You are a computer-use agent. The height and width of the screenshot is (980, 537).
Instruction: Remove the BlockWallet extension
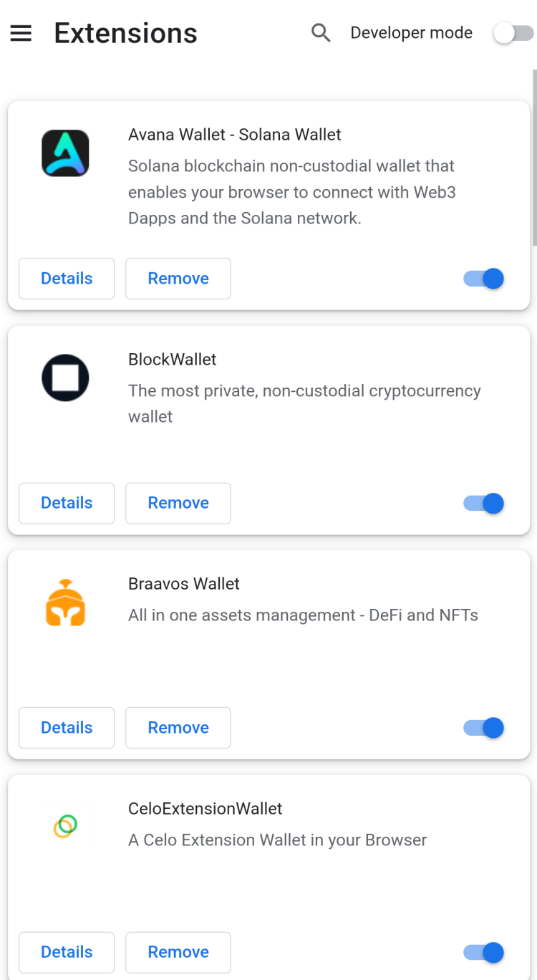click(178, 503)
